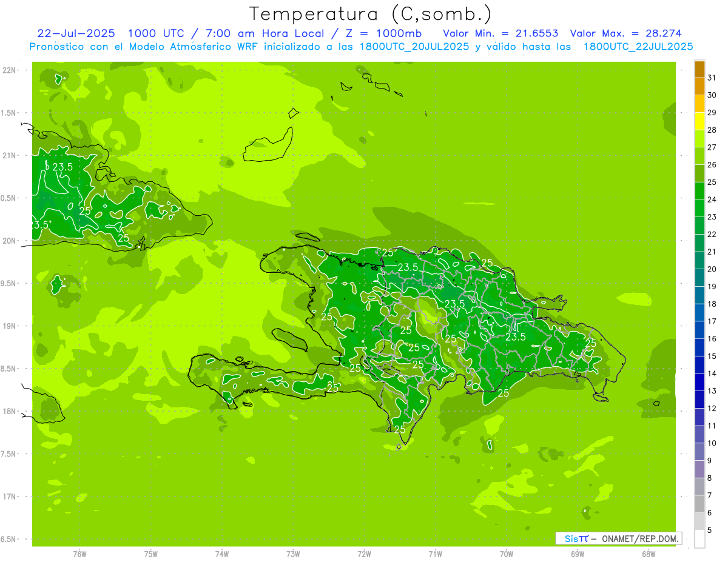
Task: Click the '17N' latitude axis label
Action: (9, 497)
